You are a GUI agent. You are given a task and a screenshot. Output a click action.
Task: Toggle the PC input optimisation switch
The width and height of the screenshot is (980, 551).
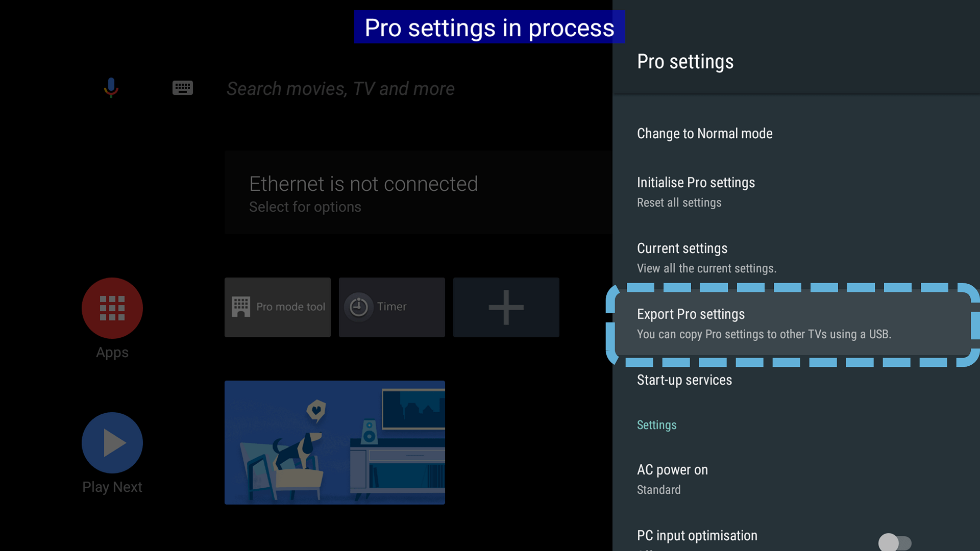click(x=894, y=542)
